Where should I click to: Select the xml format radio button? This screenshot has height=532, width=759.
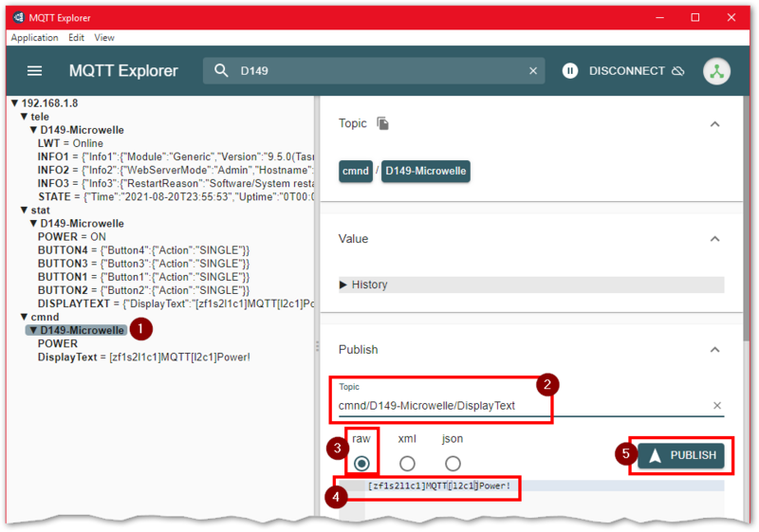(407, 463)
